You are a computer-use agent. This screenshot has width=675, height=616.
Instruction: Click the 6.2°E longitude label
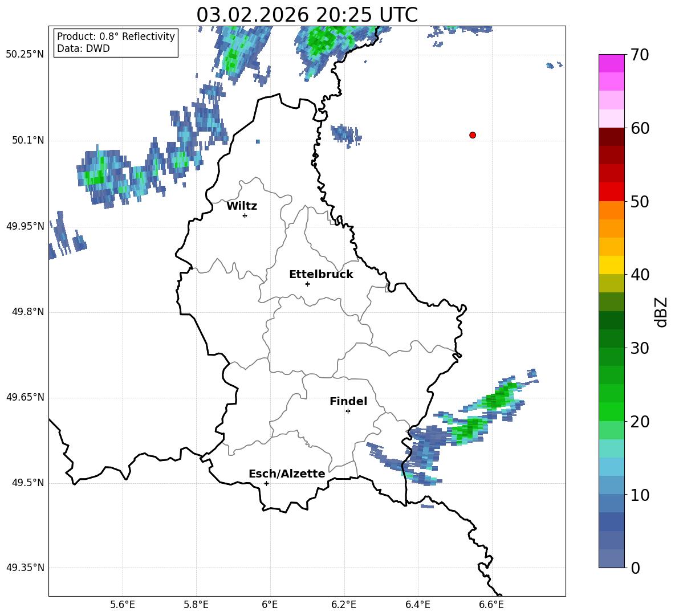coord(344,605)
